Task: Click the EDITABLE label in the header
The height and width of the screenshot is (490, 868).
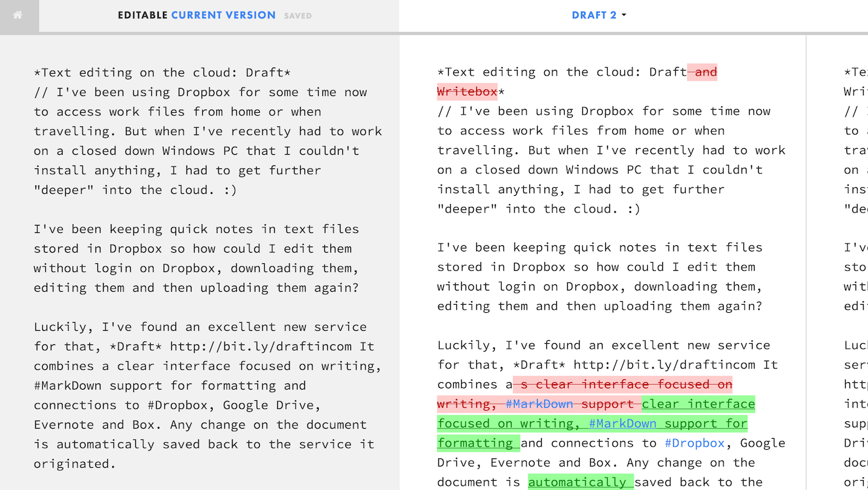Action: [143, 15]
